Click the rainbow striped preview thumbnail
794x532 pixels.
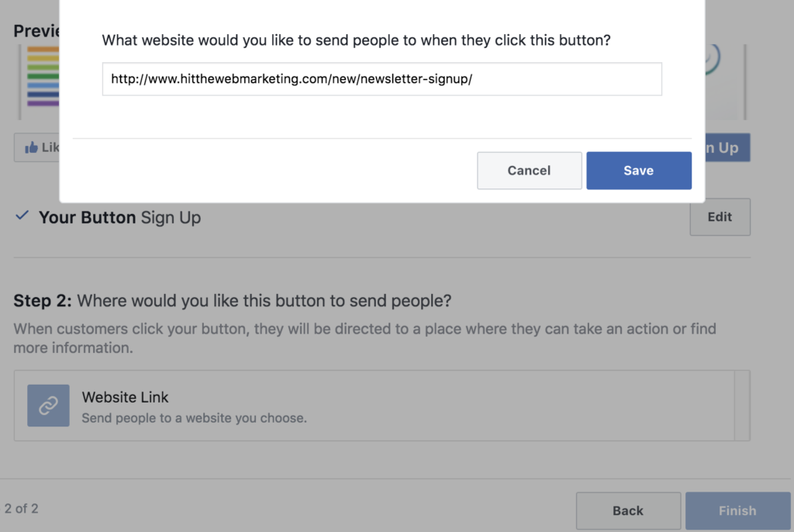[43, 76]
